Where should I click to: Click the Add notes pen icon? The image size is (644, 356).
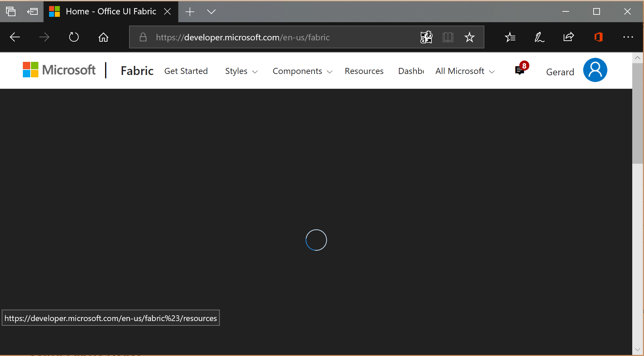(539, 37)
